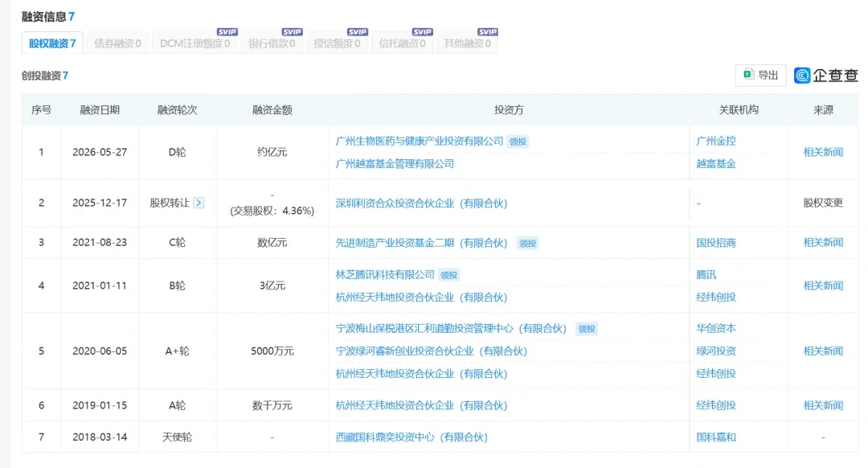Click the 导出 export button

pos(760,75)
